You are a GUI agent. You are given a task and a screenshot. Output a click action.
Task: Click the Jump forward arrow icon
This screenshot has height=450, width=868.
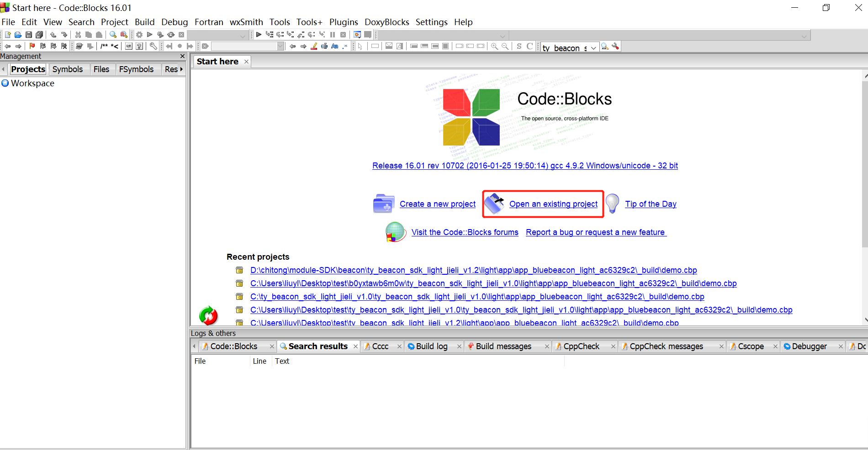click(x=18, y=46)
